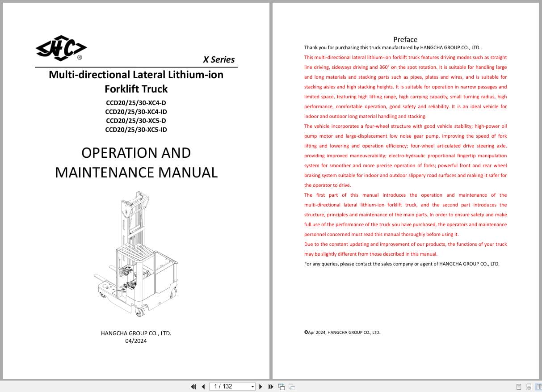This screenshot has width=542, height=392.
Task: Click the HC brand logo on the cover
Action: pos(61,48)
